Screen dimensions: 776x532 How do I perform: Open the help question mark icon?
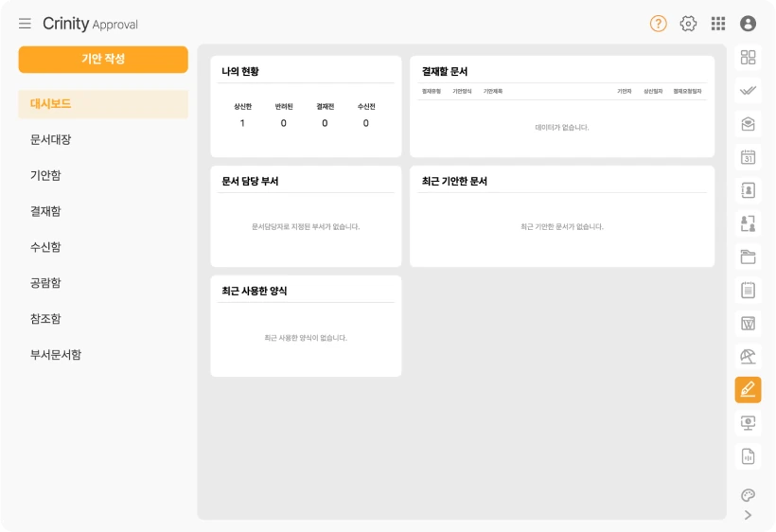(659, 24)
